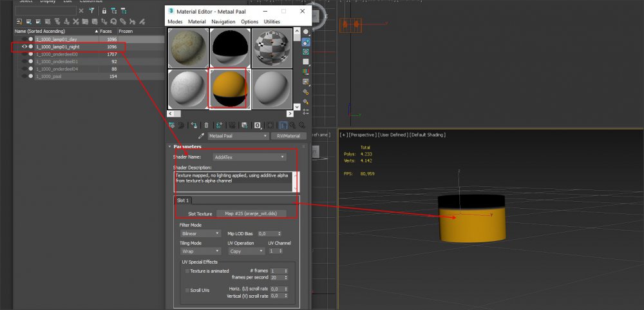
Task: Select the 1_1000_paal object in the list
Action: pyautogui.click(x=49, y=76)
